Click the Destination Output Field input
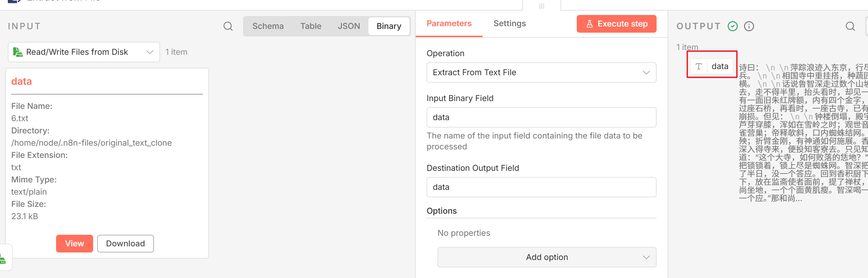Viewport: 868px width, 278px height. (541, 187)
